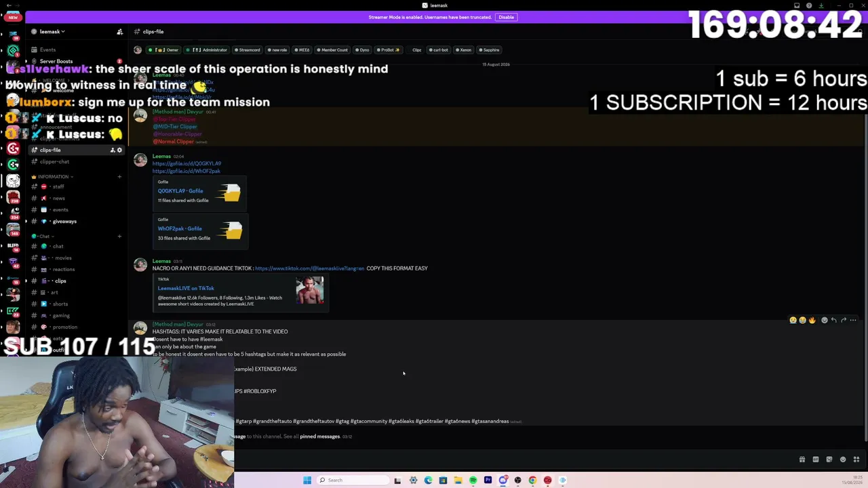Image resolution: width=868 pixels, height=488 pixels.
Task: Open the Q0GKYLA9 · Gofile embed title
Action: click(180, 190)
